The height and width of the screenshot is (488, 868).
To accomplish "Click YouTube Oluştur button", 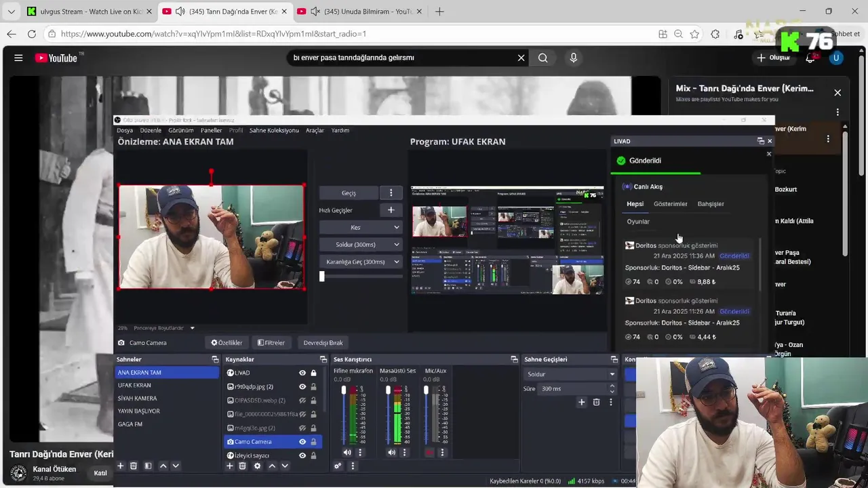I will click(x=774, y=58).
